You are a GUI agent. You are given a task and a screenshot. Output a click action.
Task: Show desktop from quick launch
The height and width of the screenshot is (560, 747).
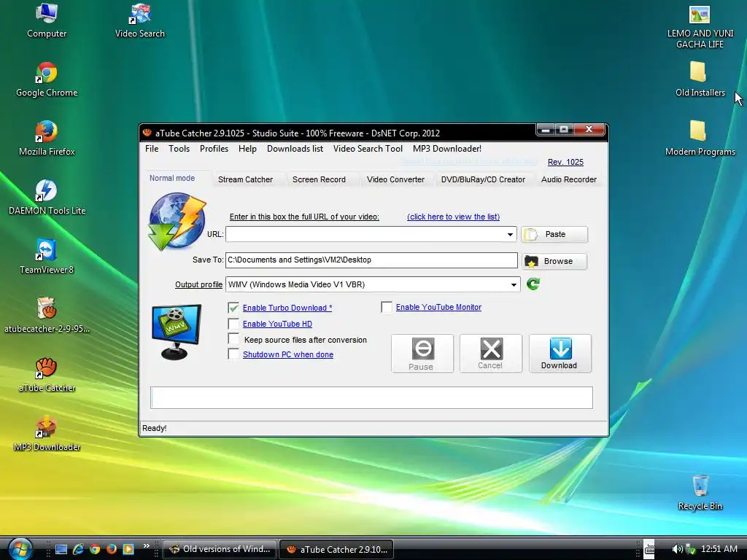click(61, 549)
